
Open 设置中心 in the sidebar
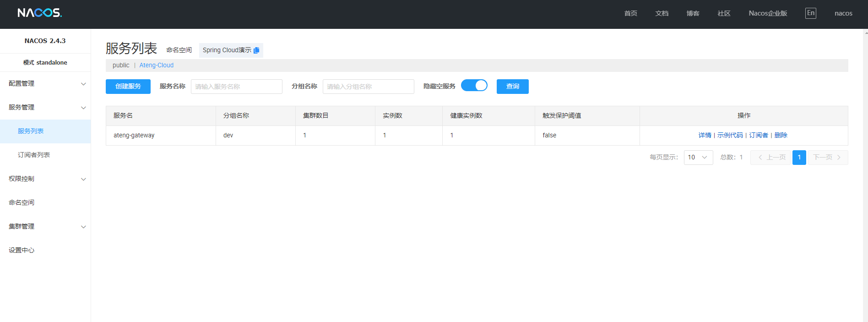pos(22,251)
